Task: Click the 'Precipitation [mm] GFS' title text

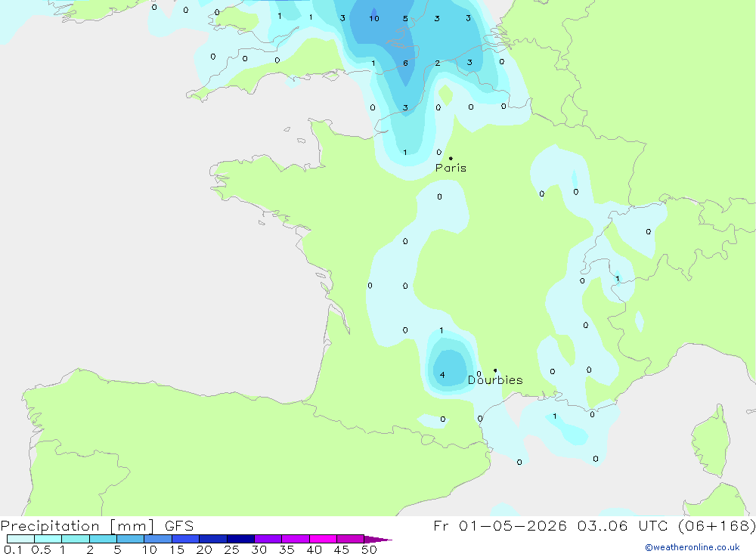Action: 97,526
